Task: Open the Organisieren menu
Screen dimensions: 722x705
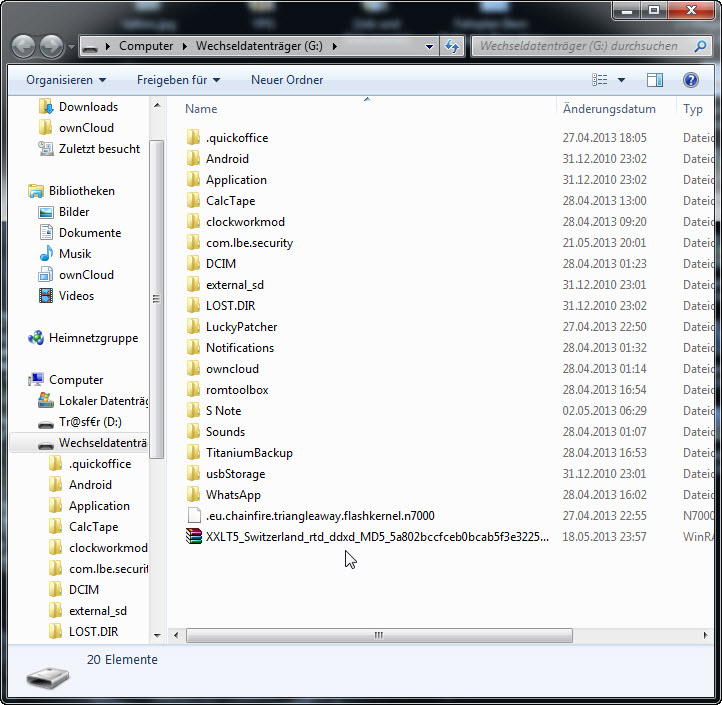Action: click(66, 80)
